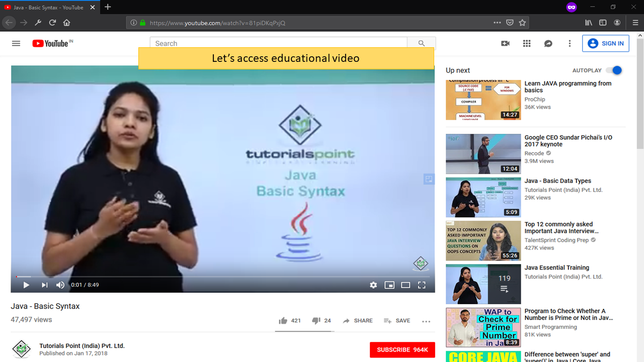Switch to miniplayer mode
644x362 pixels.
tap(389, 285)
